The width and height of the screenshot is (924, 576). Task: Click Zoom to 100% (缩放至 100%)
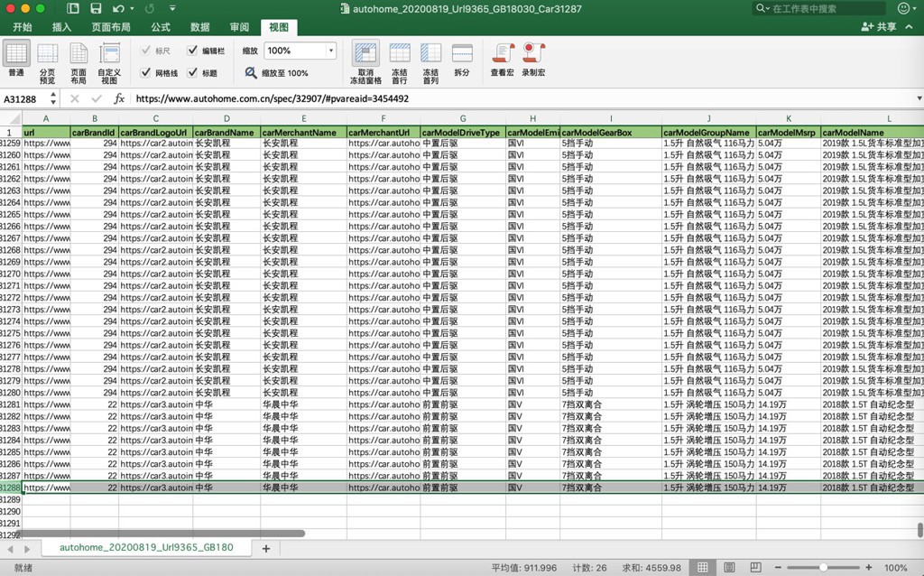(x=277, y=73)
